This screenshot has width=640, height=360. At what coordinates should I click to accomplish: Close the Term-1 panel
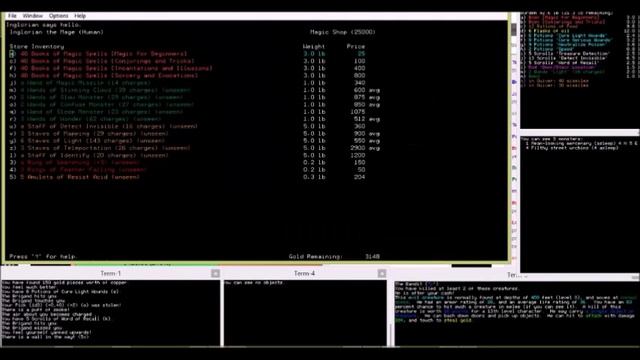(x=216, y=273)
